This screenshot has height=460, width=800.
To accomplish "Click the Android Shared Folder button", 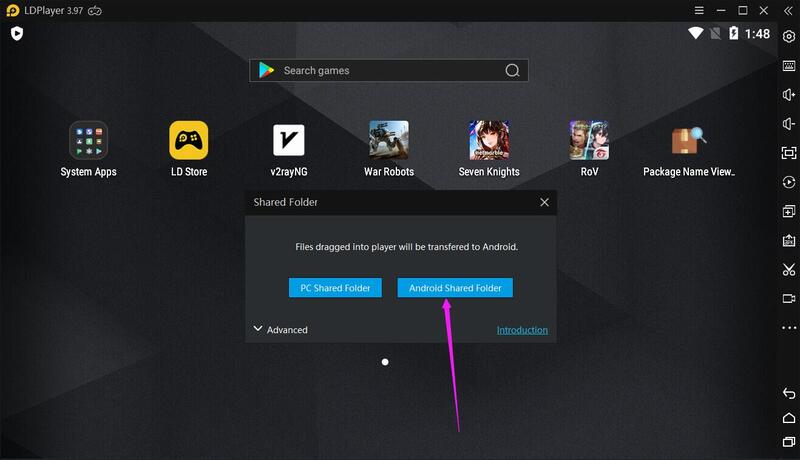I will coord(455,288).
